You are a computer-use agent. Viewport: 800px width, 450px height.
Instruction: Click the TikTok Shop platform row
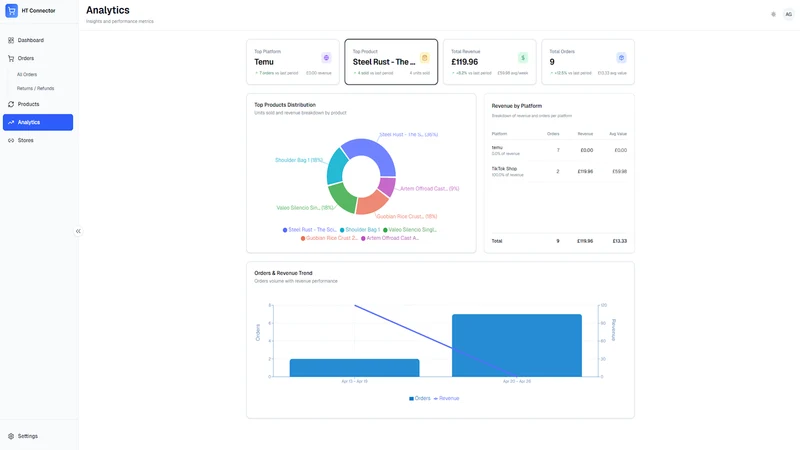click(559, 171)
